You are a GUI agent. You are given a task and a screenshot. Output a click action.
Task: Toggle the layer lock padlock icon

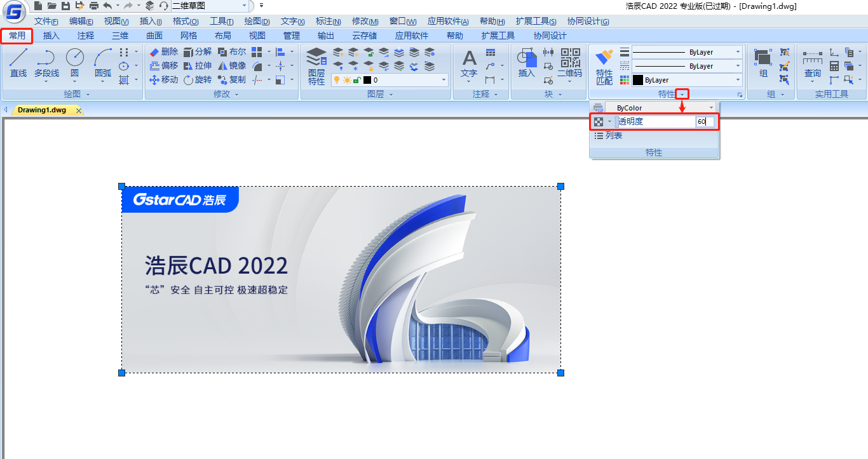pyautogui.click(x=357, y=80)
